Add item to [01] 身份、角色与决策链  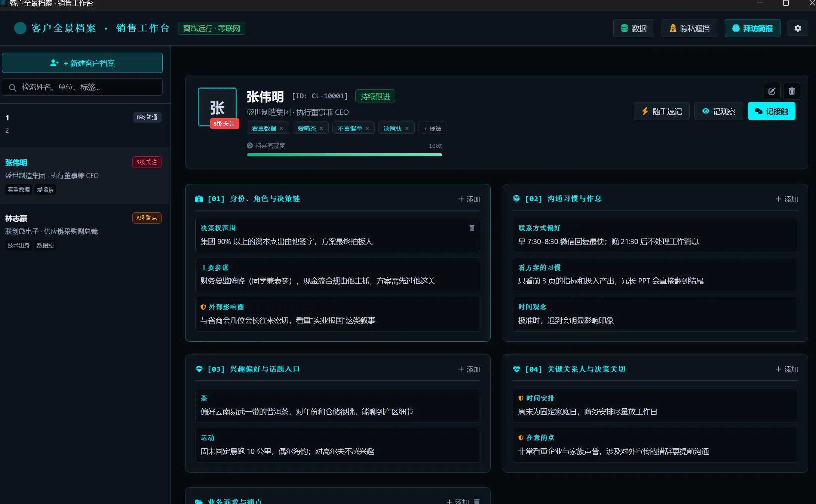point(469,199)
